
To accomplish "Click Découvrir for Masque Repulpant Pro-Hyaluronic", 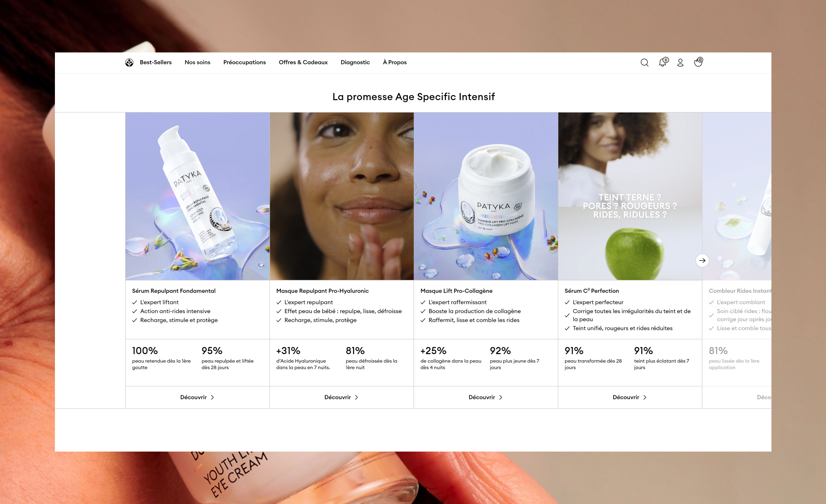I will (341, 397).
